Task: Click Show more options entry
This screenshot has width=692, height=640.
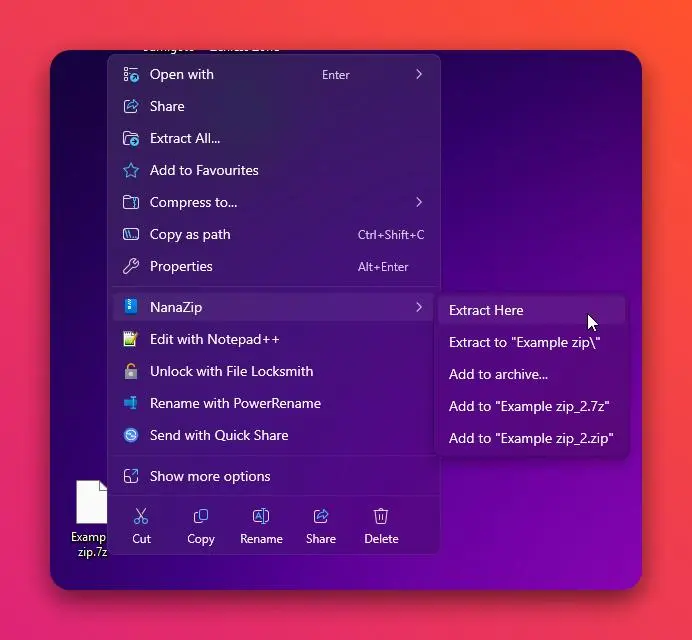Action: click(274, 476)
